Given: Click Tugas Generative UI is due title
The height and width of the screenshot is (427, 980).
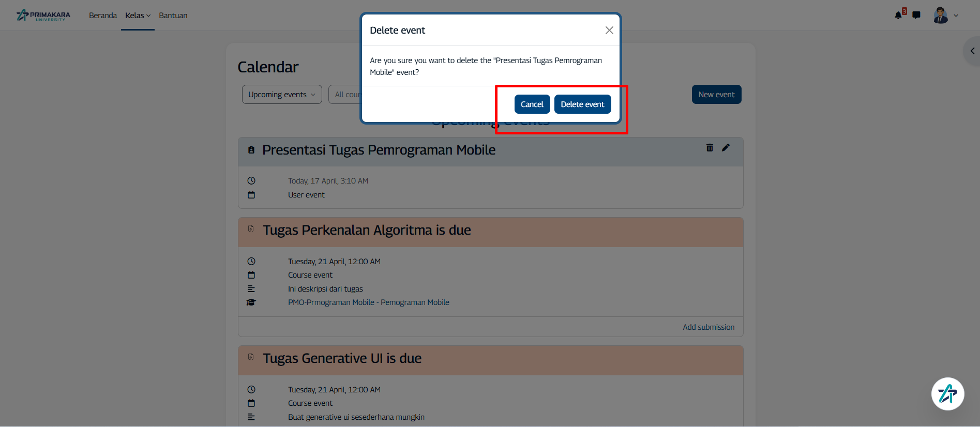Looking at the screenshot, I should coord(342,359).
